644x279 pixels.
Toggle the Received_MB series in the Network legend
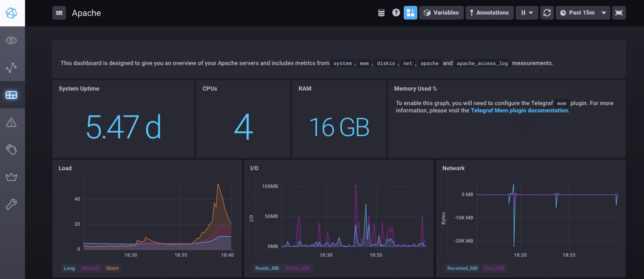pos(462,268)
